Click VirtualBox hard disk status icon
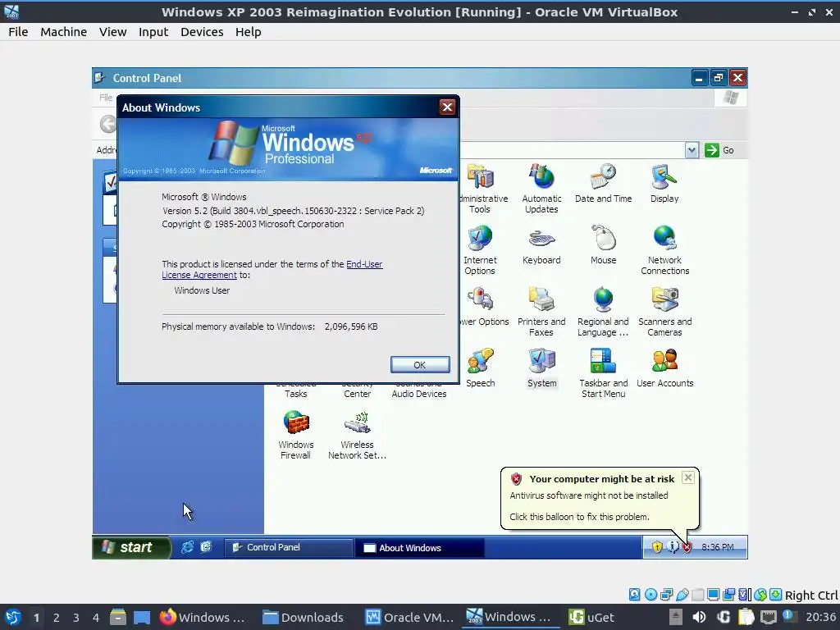 (634, 595)
